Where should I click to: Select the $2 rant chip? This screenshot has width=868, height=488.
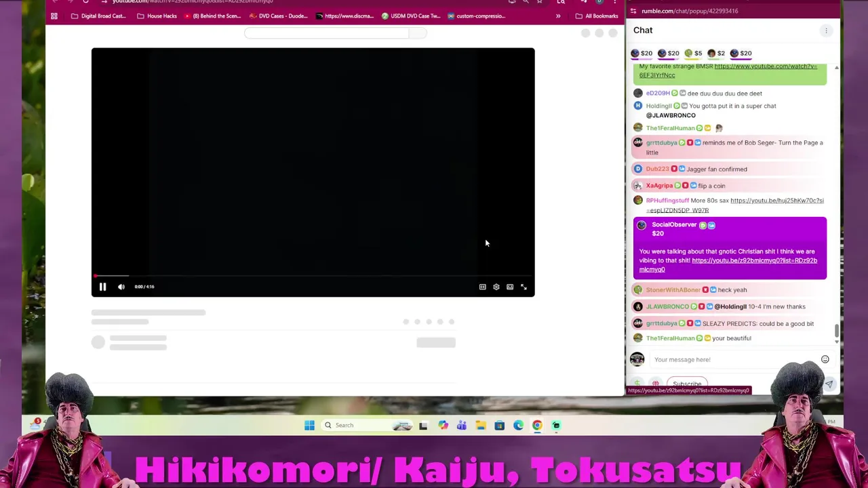coord(716,53)
